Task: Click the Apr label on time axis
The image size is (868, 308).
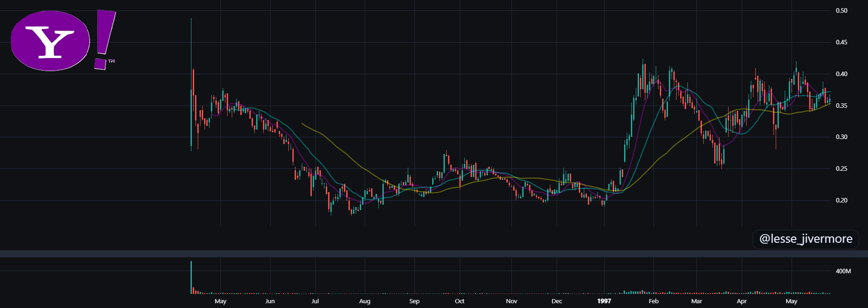Action: (x=742, y=301)
